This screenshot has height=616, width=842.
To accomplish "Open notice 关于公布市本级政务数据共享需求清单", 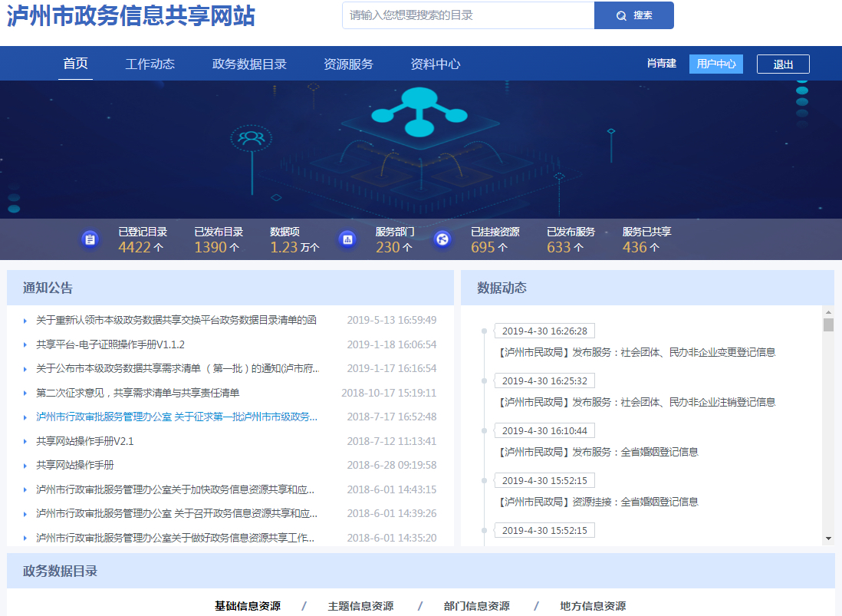I will click(x=178, y=368).
